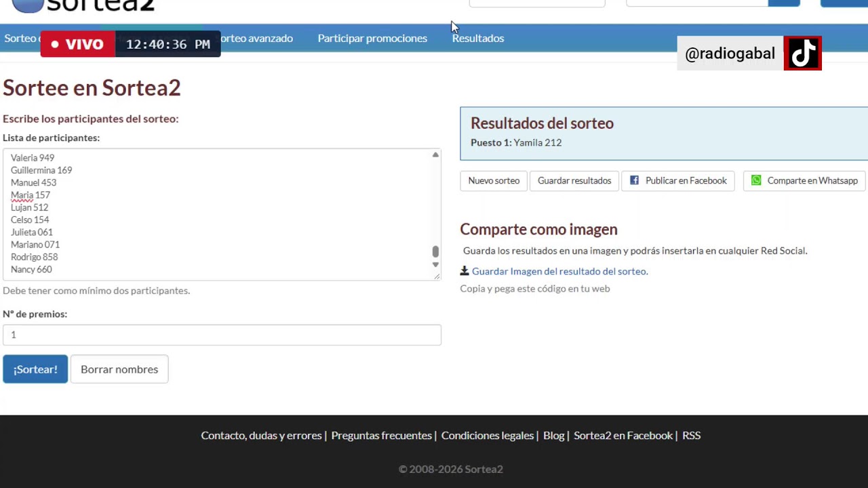Click the textarea resize handle corner

(x=437, y=275)
